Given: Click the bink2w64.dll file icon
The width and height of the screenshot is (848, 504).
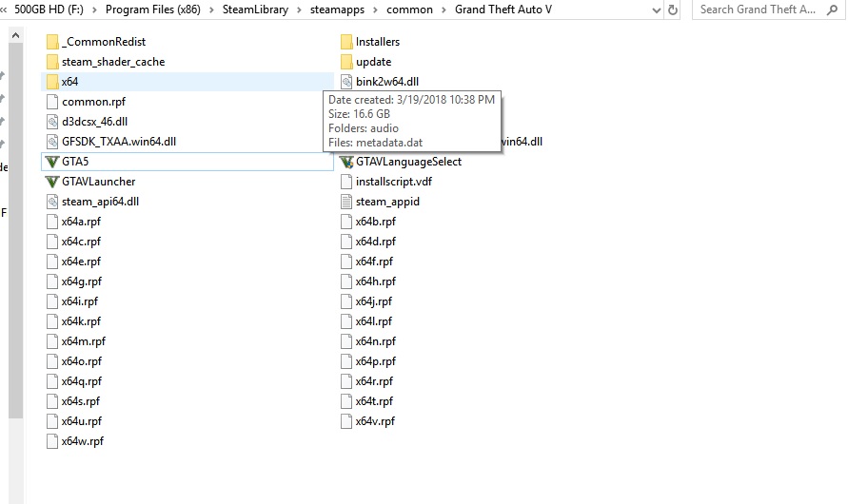Looking at the screenshot, I should pyautogui.click(x=346, y=82).
